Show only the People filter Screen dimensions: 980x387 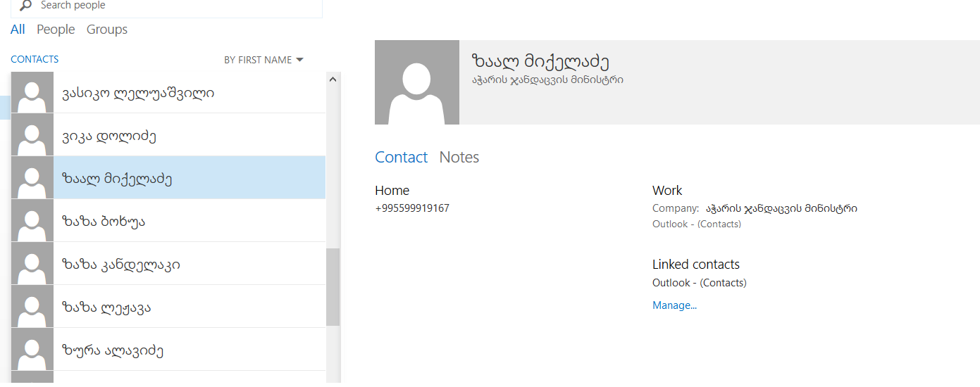coord(56,30)
